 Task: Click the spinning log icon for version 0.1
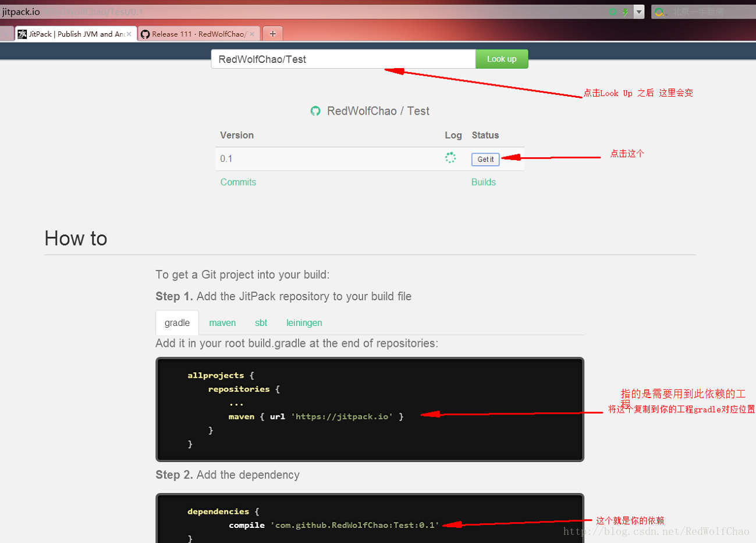(x=450, y=158)
